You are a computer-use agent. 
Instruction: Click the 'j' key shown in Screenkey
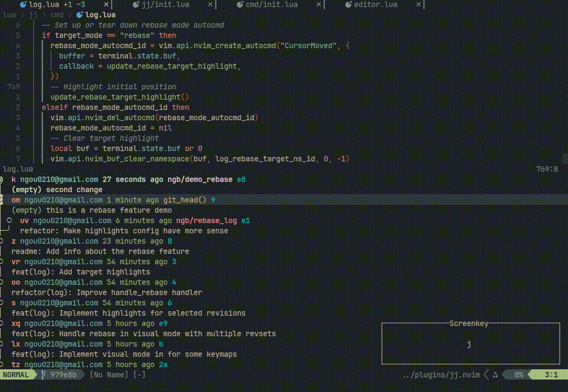tap(469, 344)
